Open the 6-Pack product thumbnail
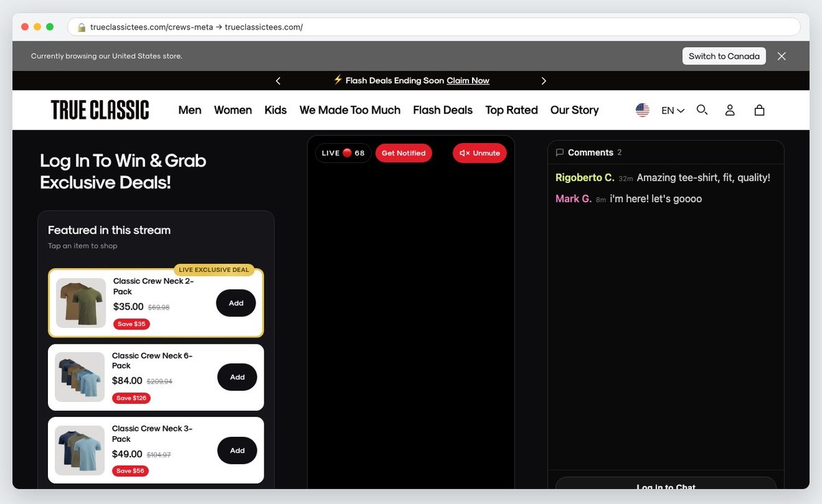This screenshot has height=504, width=822. (x=80, y=377)
